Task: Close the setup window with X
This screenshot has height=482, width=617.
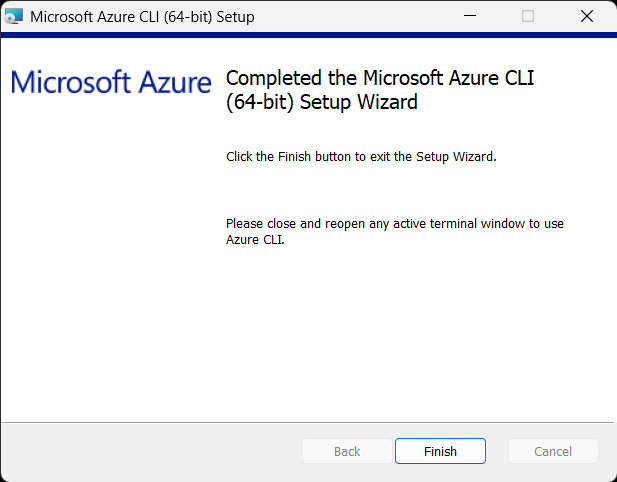Action: [x=587, y=16]
